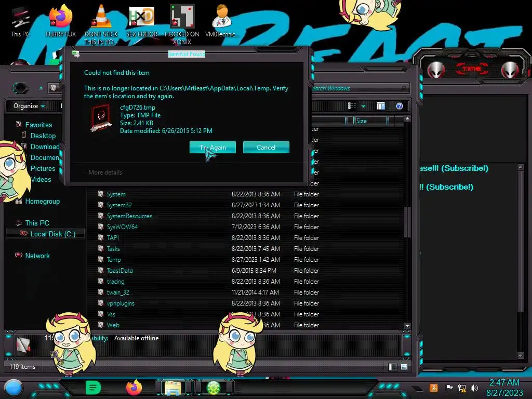Open the This PC desktop icon
This screenshot has width=532, height=399.
pyautogui.click(x=20, y=22)
